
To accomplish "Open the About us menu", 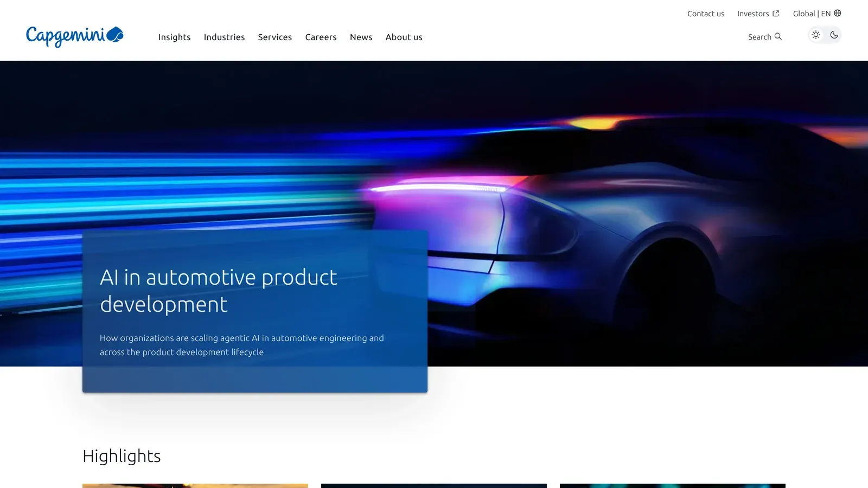I will (404, 37).
